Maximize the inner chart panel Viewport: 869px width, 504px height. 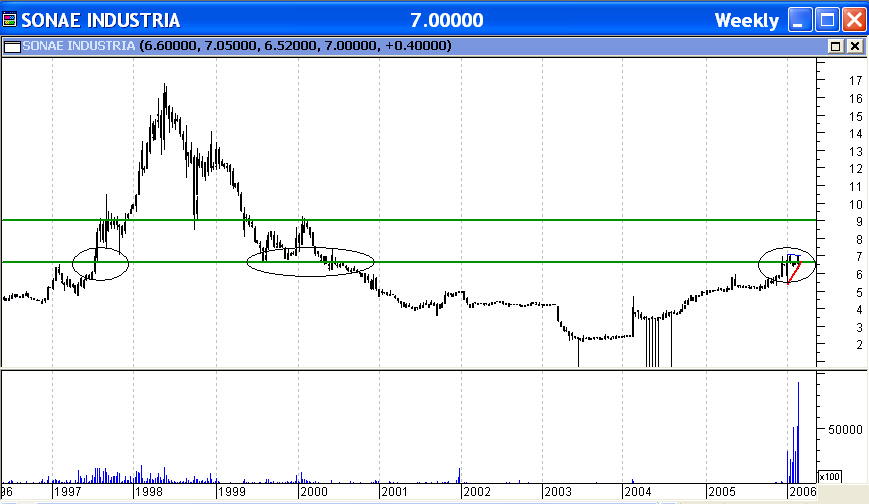tap(836, 47)
